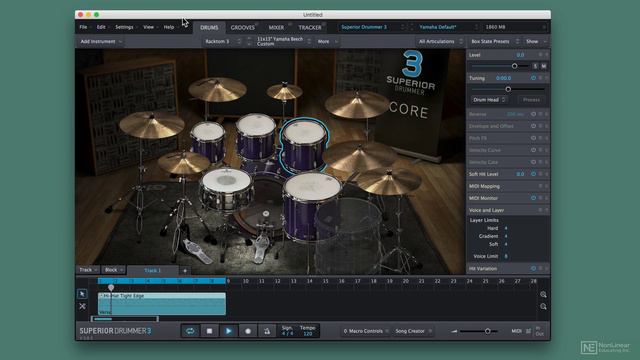Viewport: 640px width, 360px height.
Task: Toggle Velocity Gate power button
Action: tap(533, 162)
